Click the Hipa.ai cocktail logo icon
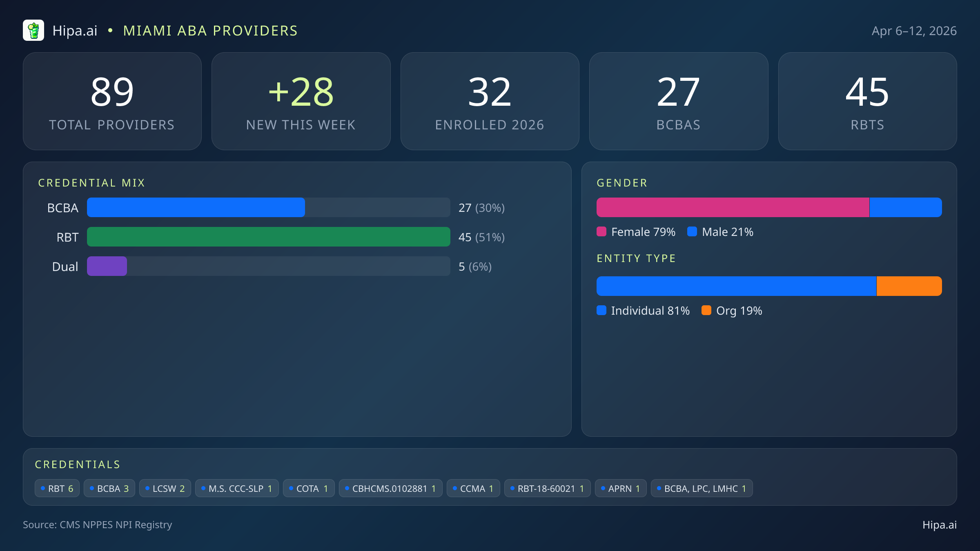The image size is (980, 551). pyautogui.click(x=33, y=31)
